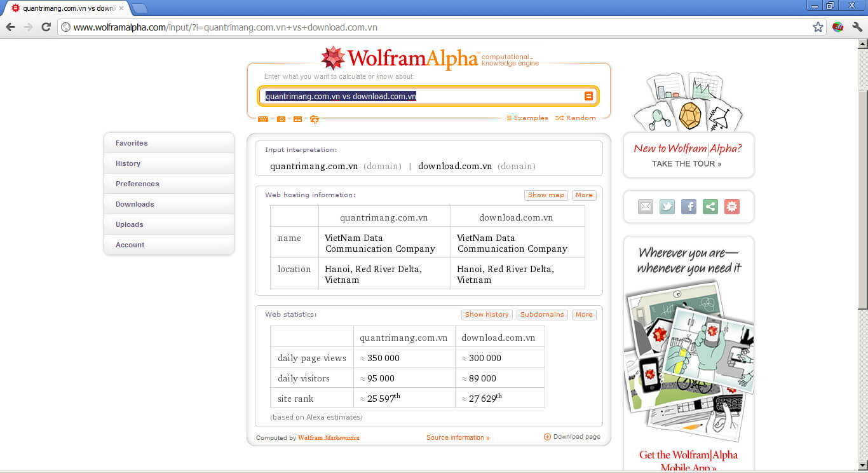This screenshot has height=473, width=868.
Task: Open the extended keyboard icon below input
Action: point(263,119)
